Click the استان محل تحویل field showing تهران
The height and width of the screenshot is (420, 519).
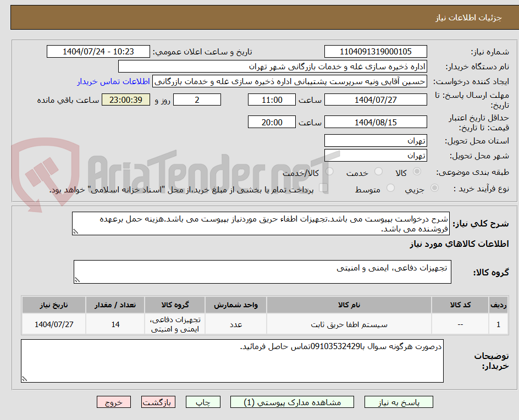(376, 141)
